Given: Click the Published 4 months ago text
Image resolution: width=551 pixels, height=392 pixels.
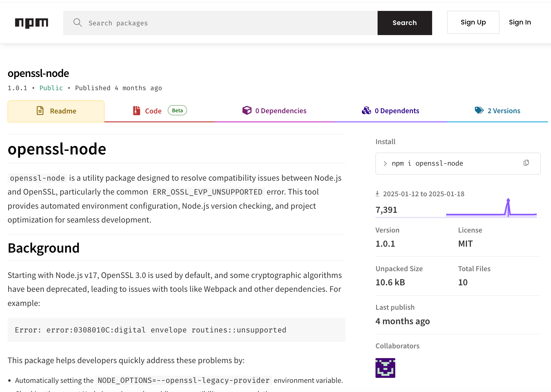Looking at the screenshot, I should click(119, 88).
